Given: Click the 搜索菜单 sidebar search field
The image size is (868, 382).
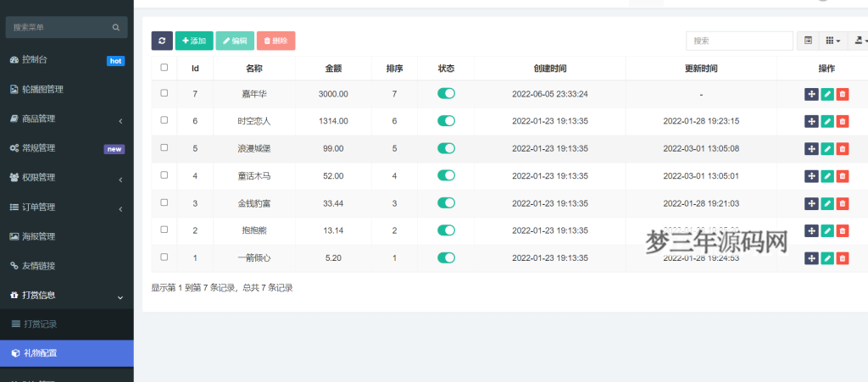Looking at the screenshot, I should click(66, 27).
